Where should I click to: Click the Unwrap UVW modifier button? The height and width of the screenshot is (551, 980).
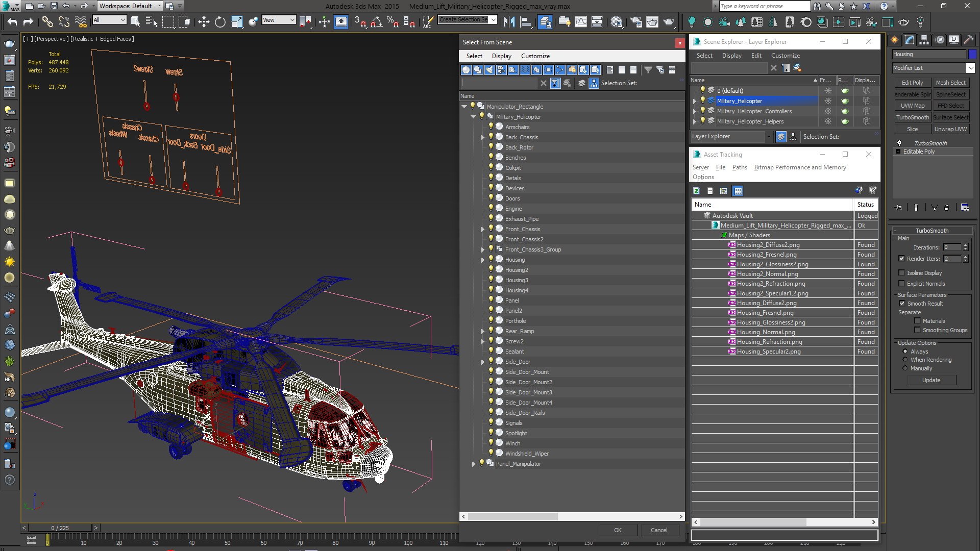tap(950, 129)
